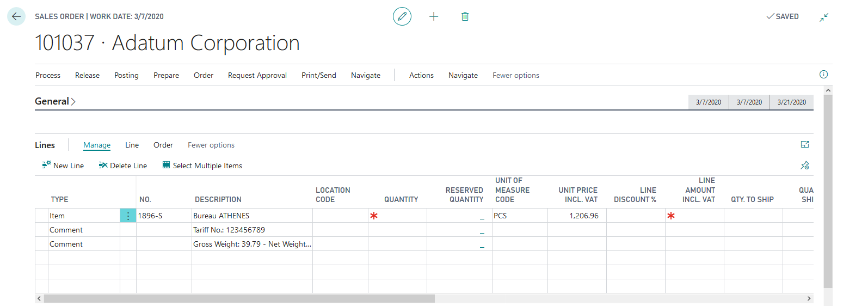Viewport: 868px width, 306px height.
Task: Click the vertical page scrollbar thumb
Action: coord(828,192)
